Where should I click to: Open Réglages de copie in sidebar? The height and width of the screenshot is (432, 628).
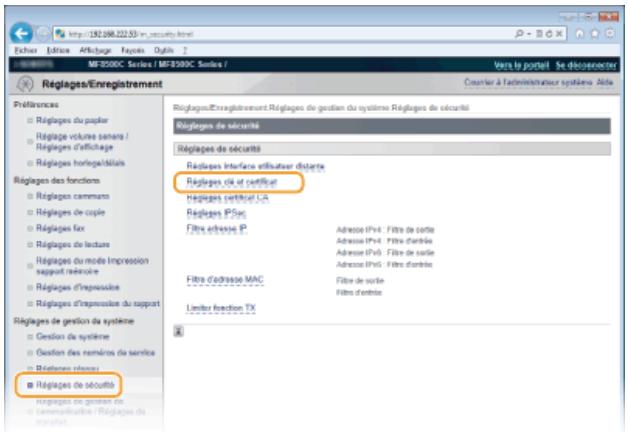pyautogui.click(x=70, y=212)
